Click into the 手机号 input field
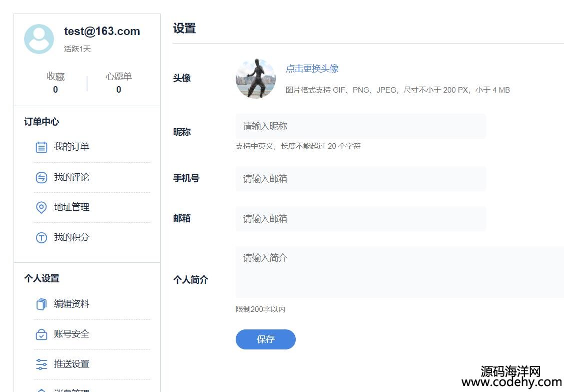564x392 pixels. pyautogui.click(x=360, y=179)
